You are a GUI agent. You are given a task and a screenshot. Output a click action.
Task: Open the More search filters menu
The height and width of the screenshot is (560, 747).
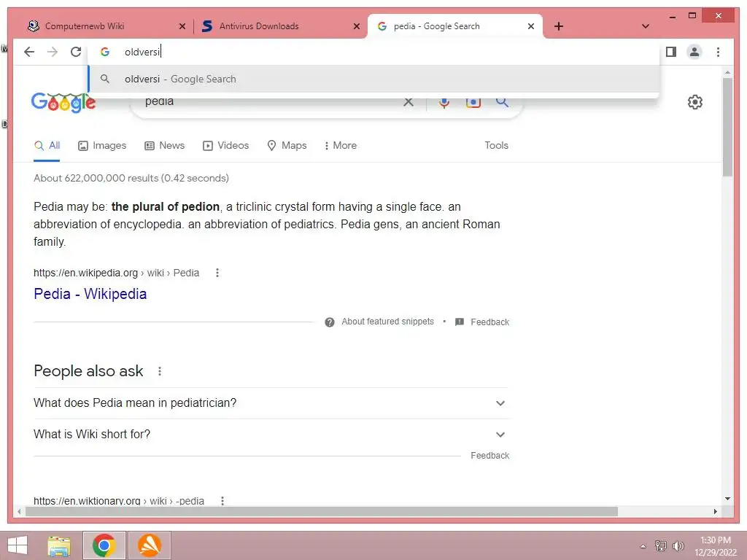point(341,146)
